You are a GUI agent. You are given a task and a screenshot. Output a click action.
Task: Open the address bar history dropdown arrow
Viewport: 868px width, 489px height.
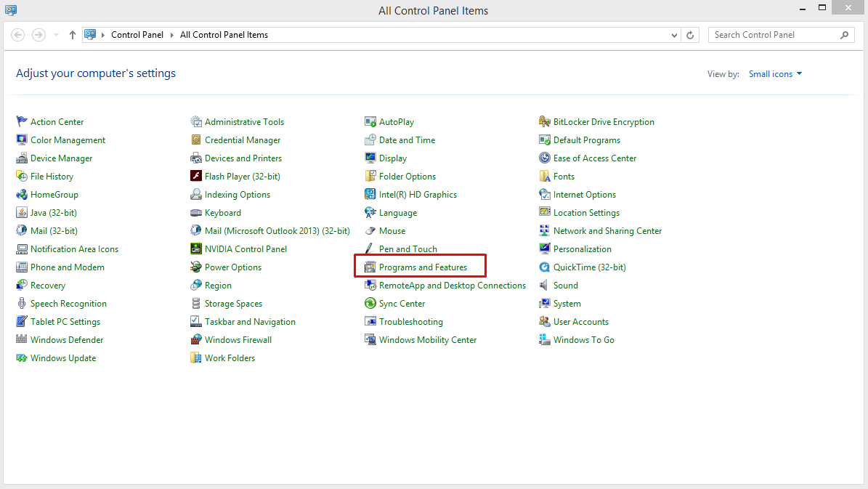pyautogui.click(x=675, y=35)
